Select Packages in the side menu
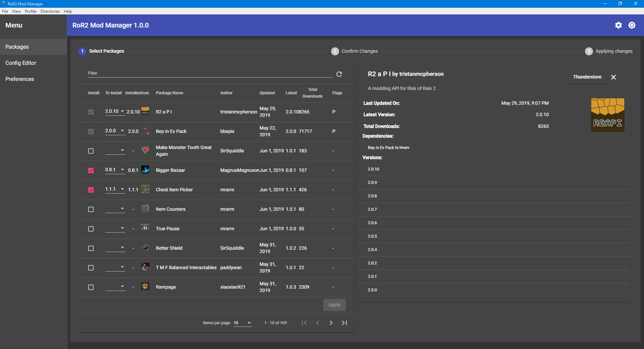 click(34, 47)
